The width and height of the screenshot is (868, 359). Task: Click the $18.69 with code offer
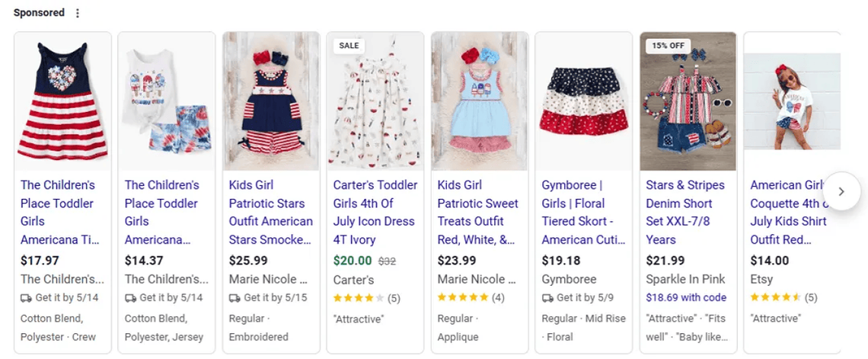click(685, 298)
